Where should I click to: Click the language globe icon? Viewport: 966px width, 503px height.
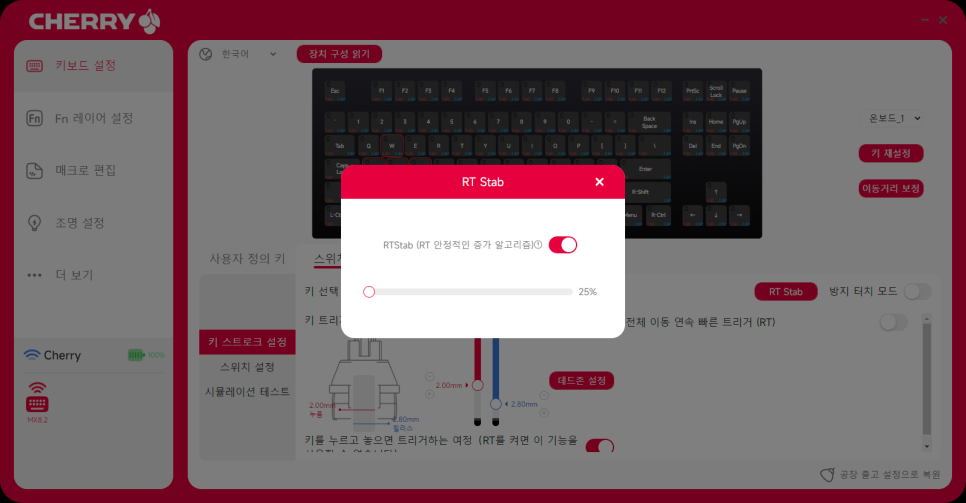point(206,54)
